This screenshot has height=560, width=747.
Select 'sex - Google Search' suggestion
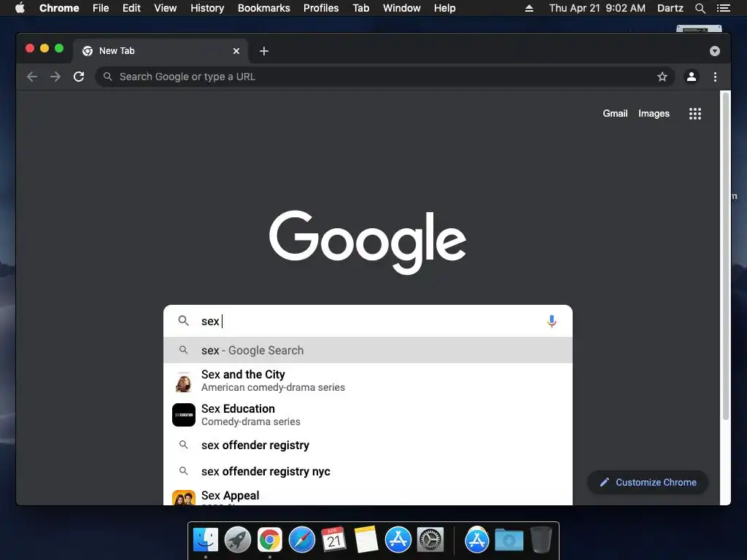[x=368, y=351]
